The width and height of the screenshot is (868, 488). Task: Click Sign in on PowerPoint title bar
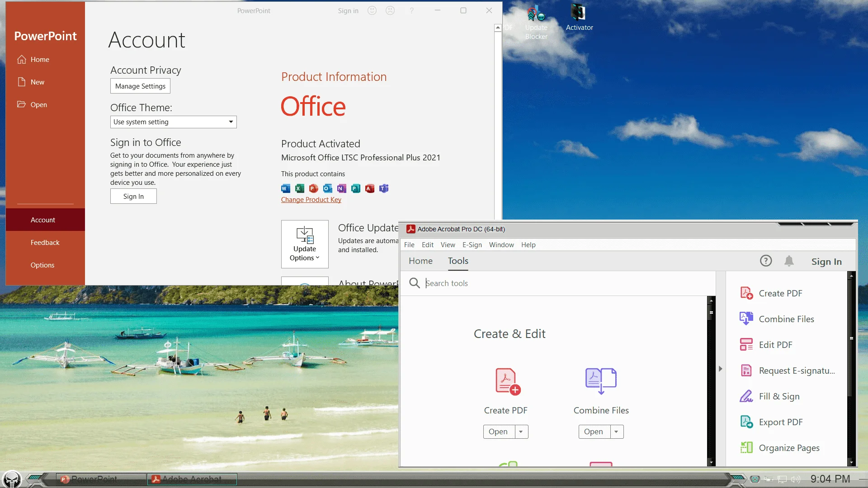coord(348,10)
